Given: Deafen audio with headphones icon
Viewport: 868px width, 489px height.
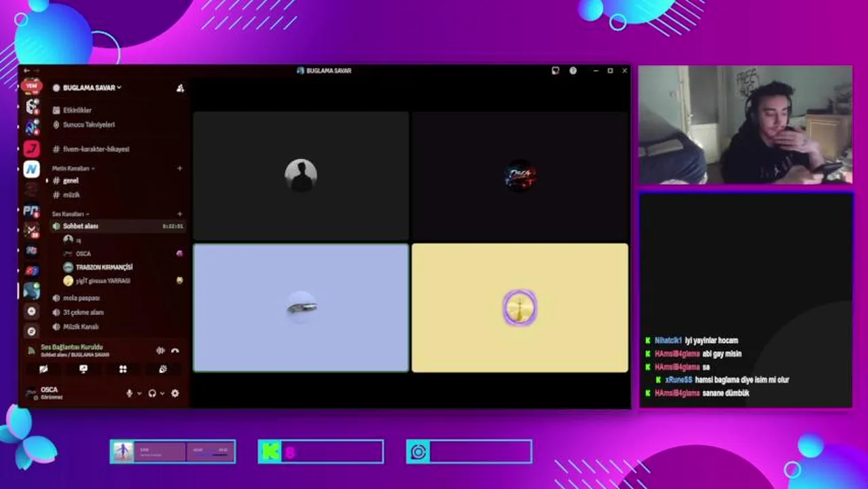Looking at the screenshot, I should (x=152, y=393).
